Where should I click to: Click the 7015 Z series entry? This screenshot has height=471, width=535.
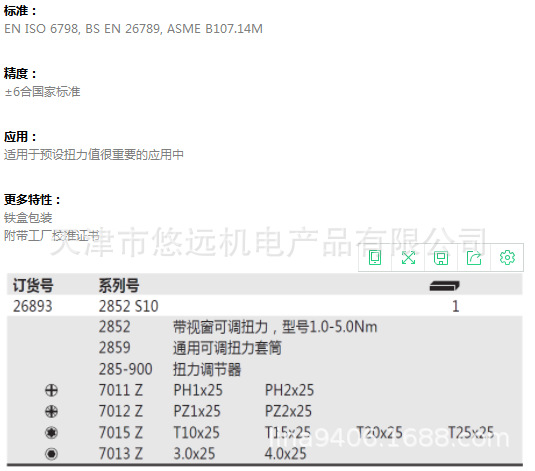[x=121, y=433]
